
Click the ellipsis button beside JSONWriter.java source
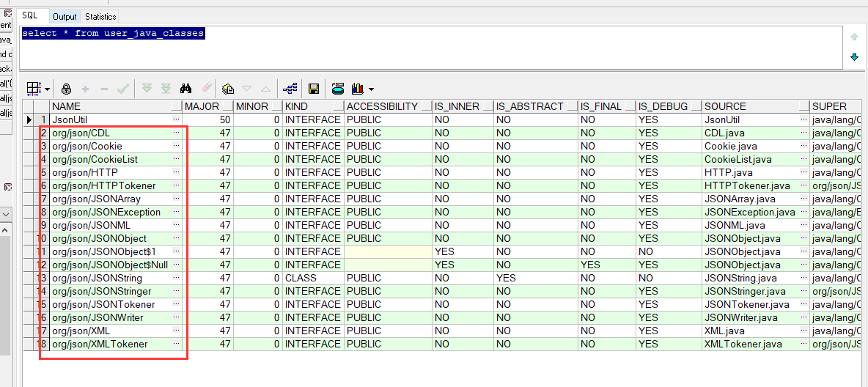[x=803, y=318]
